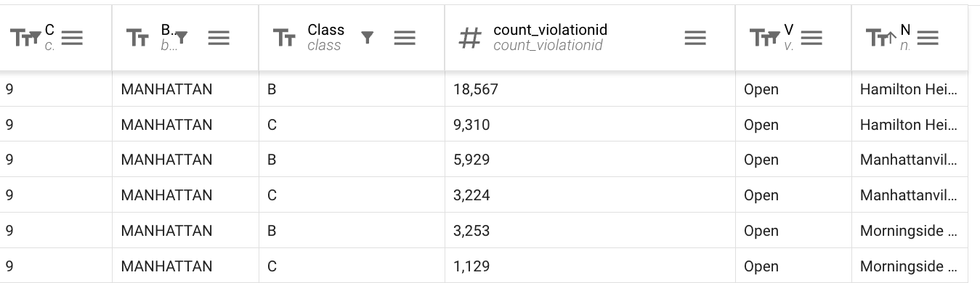Click the text type icon of Class column

point(284,38)
